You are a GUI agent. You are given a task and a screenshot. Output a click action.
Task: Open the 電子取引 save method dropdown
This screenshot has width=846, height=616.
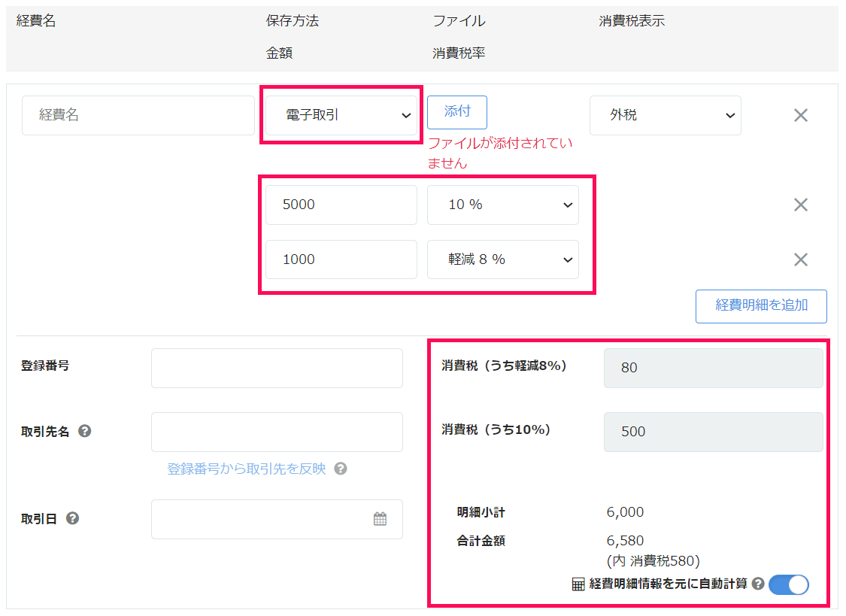click(x=341, y=115)
